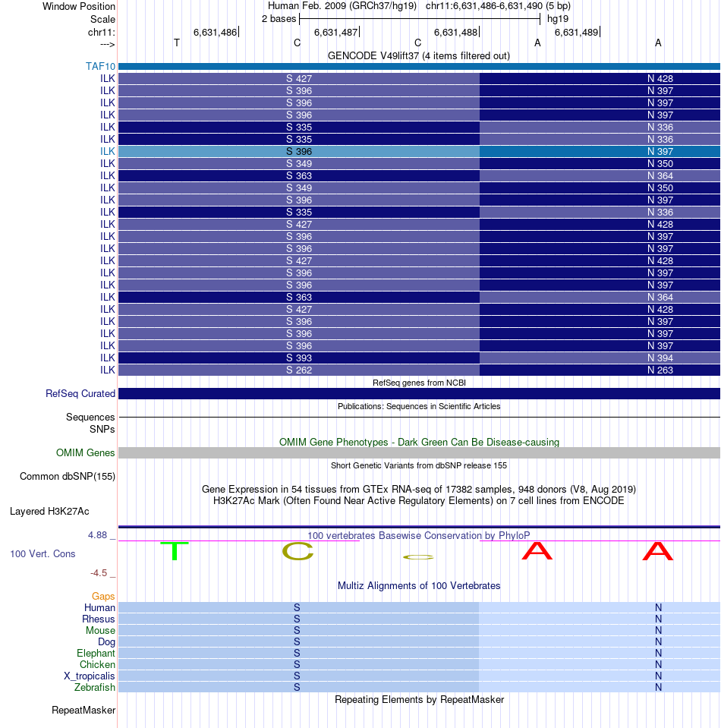Image resolution: width=721 pixels, height=728 pixels.
Task: Click the N residue in Zebrafish row
Action: click(658, 687)
